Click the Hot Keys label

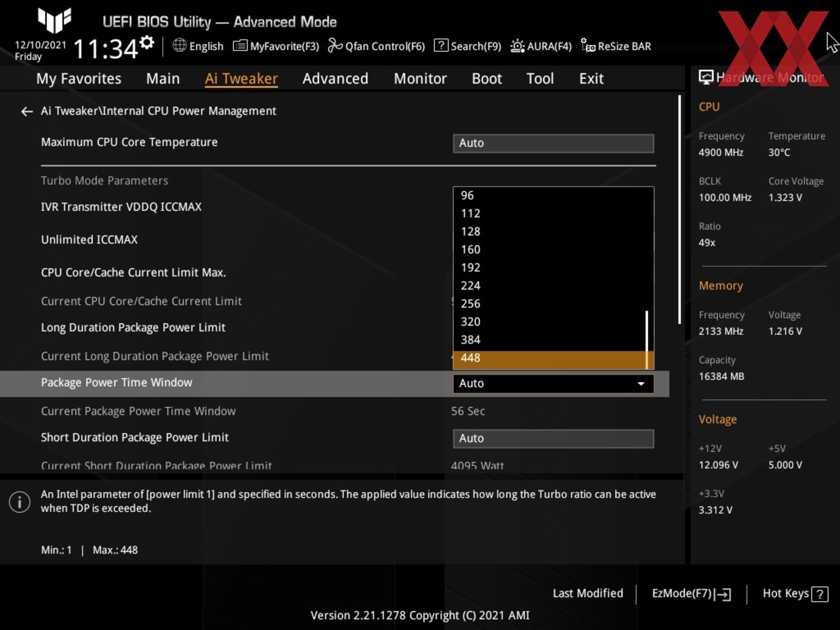786,594
